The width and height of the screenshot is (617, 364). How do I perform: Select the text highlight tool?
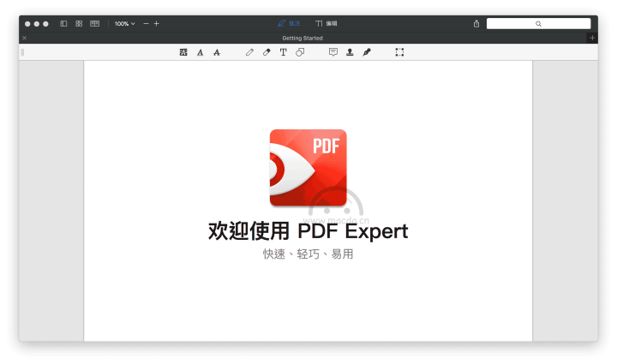point(183,52)
